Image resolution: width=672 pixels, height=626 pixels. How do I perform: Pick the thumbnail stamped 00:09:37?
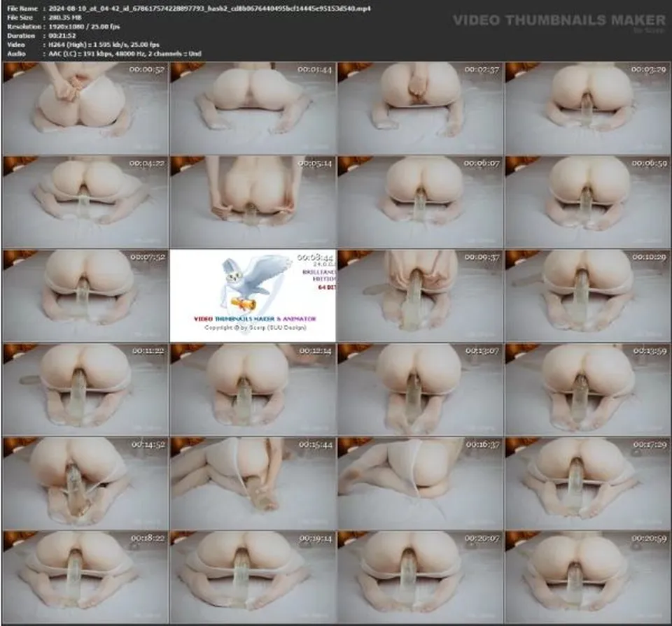(421, 296)
